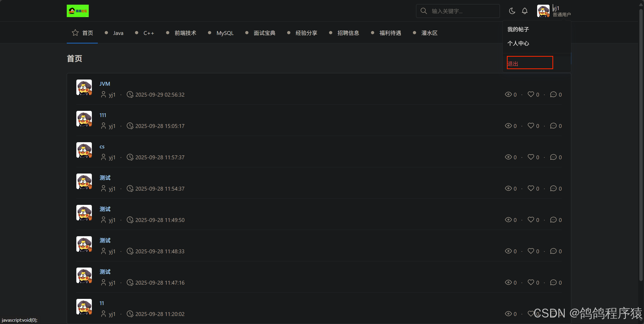
Task: Toggle dark mode with the moon icon
Action: coord(512,11)
